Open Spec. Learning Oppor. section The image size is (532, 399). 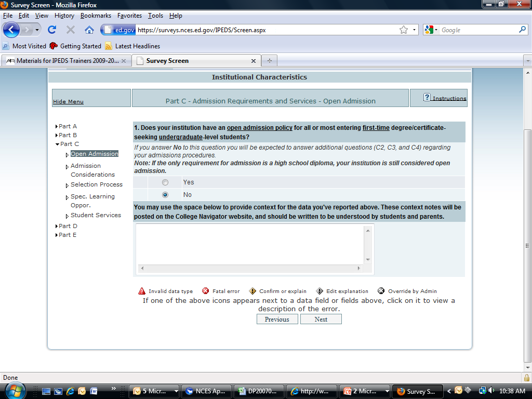tap(92, 201)
